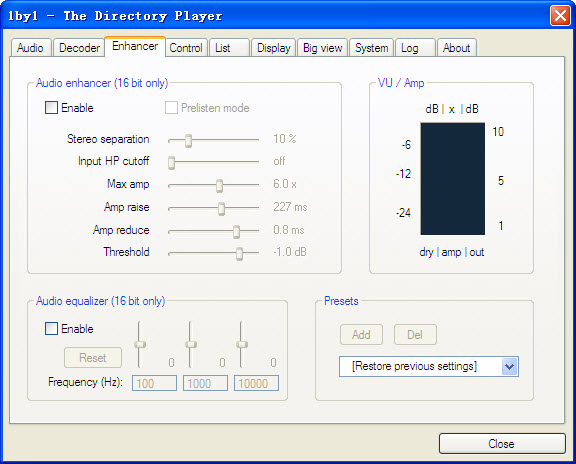Click the Del preset button

pyautogui.click(x=415, y=335)
